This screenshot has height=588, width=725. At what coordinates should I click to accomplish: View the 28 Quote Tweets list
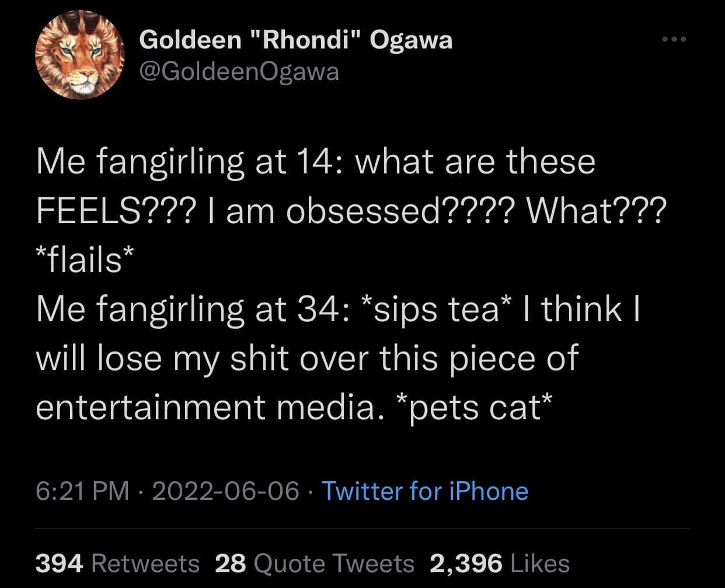pyautogui.click(x=315, y=563)
